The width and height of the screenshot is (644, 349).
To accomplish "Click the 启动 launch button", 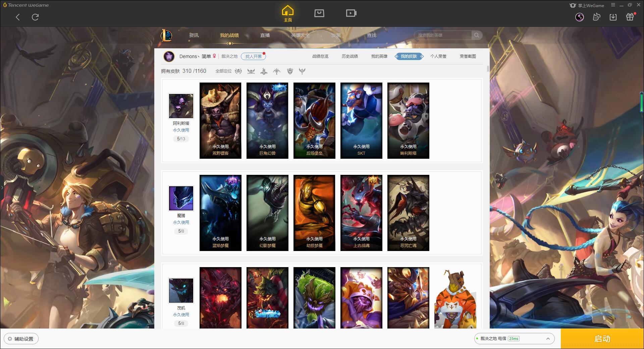I will (602, 339).
